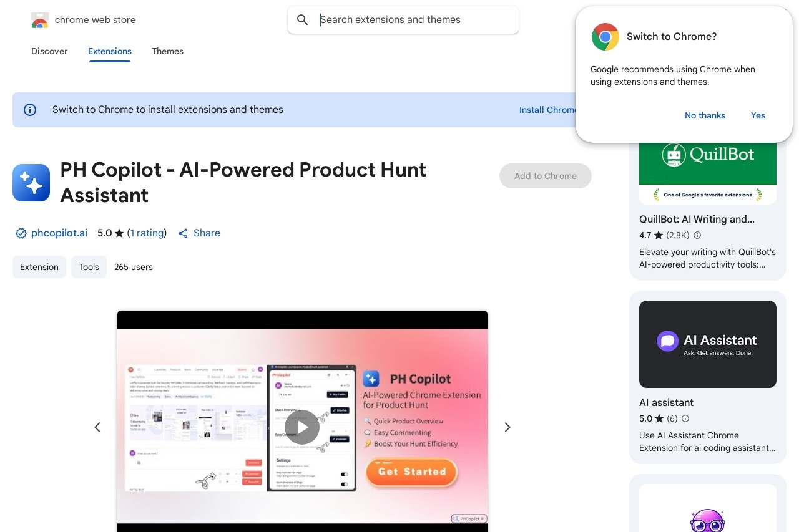Open the AI assistant extension title
This screenshot has width=799, height=532.
(666, 403)
